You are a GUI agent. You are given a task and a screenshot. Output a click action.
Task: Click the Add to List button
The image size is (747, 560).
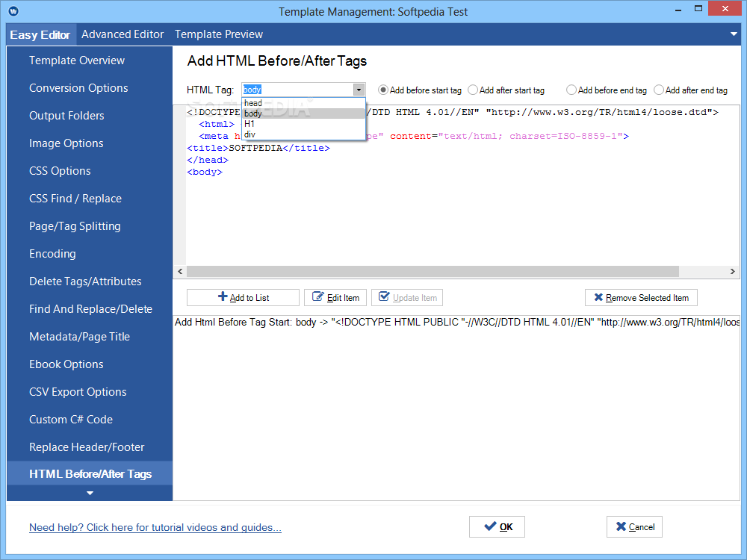pyautogui.click(x=243, y=298)
